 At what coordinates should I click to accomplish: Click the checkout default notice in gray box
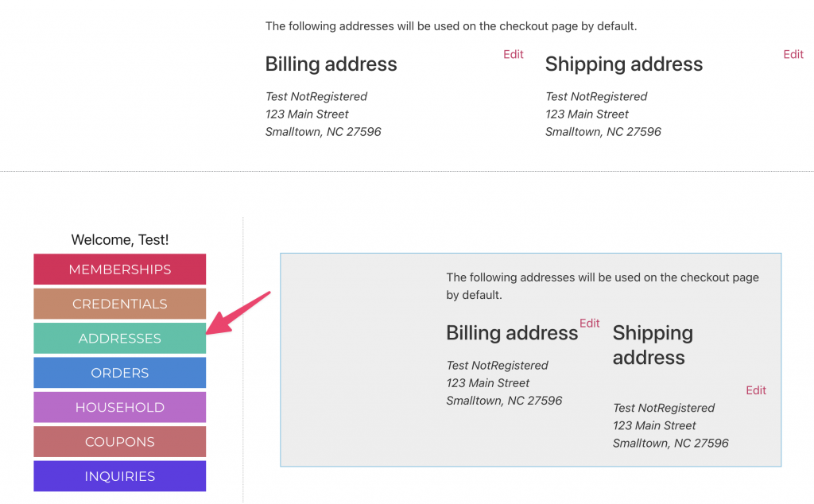[x=602, y=285]
